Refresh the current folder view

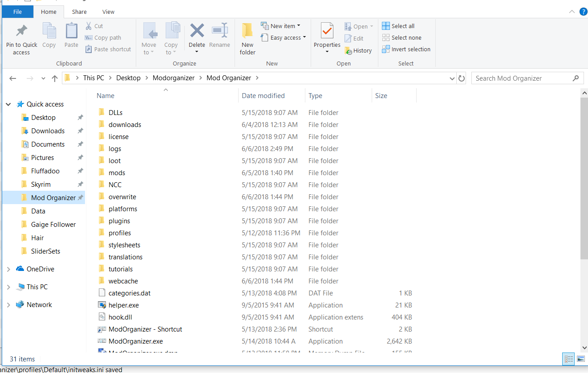[462, 78]
